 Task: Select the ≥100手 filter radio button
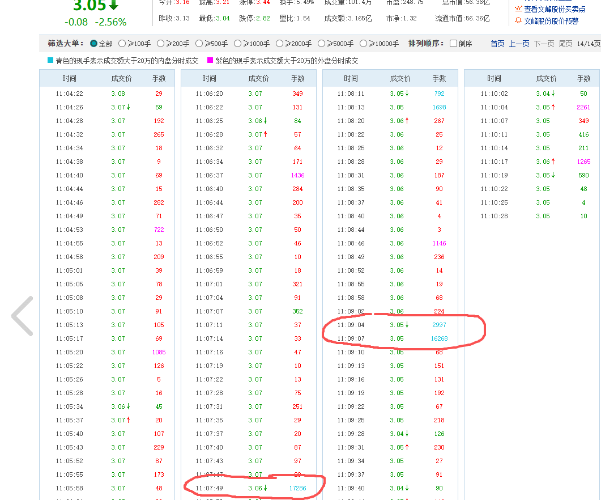[122, 44]
